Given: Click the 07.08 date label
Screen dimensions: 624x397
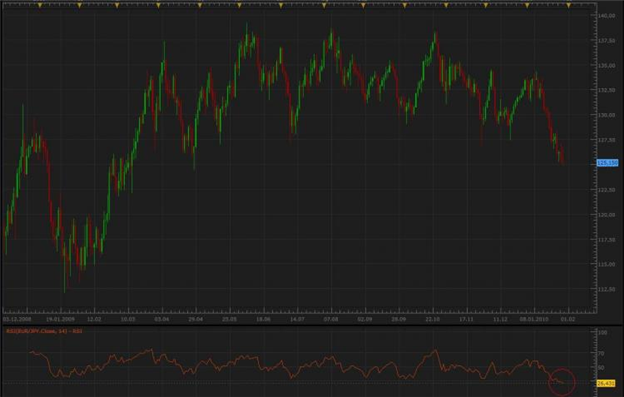Looking at the screenshot, I should tap(331, 319).
